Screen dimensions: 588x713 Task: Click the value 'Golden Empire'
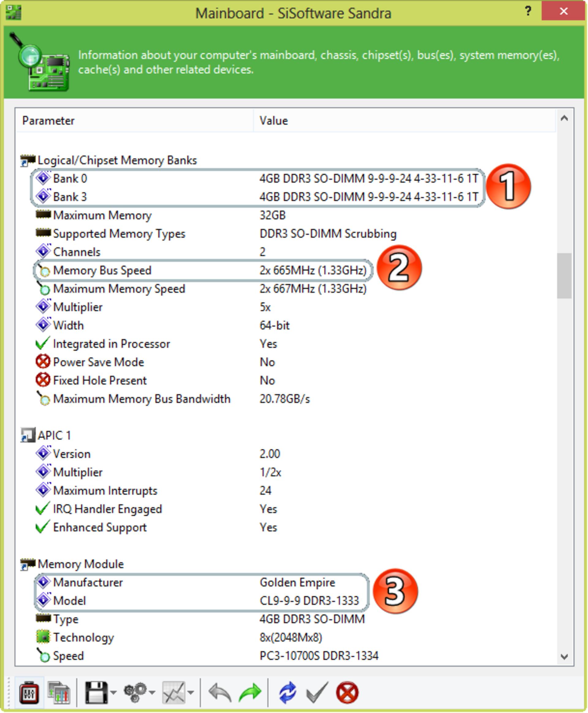(x=297, y=582)
